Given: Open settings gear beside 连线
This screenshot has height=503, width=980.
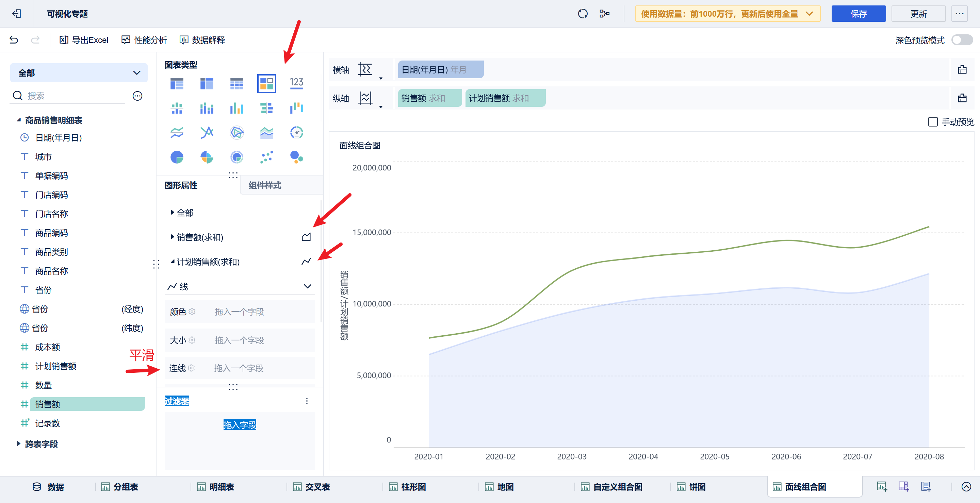Looking at the screenshot, I should tap(192, 368).
